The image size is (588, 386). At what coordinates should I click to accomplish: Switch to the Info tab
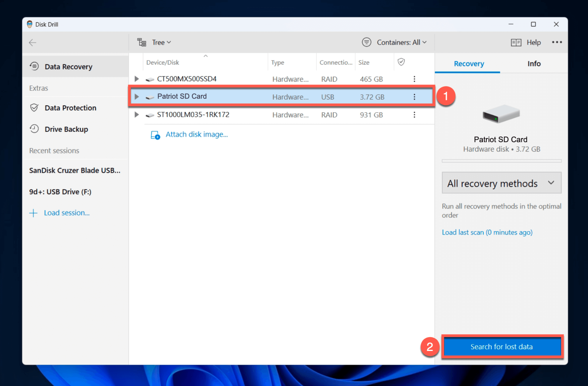pos(534,64)
